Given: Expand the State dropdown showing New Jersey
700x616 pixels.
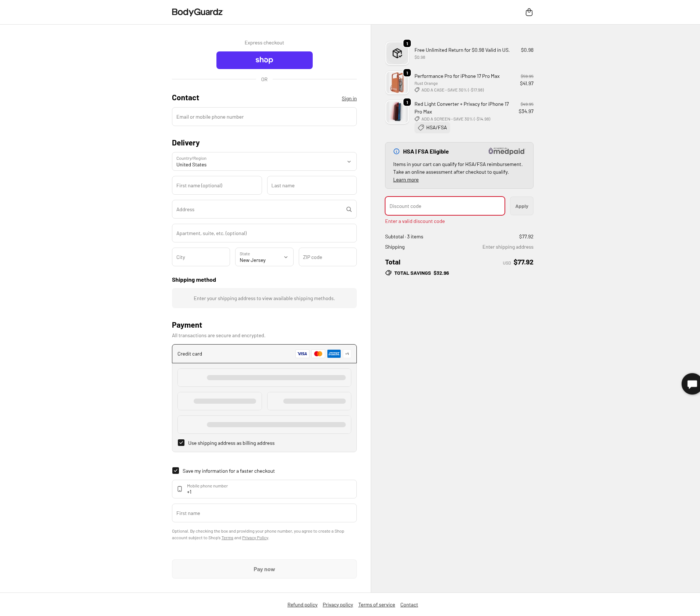Looking at the screenshot, I should point(264,257).
